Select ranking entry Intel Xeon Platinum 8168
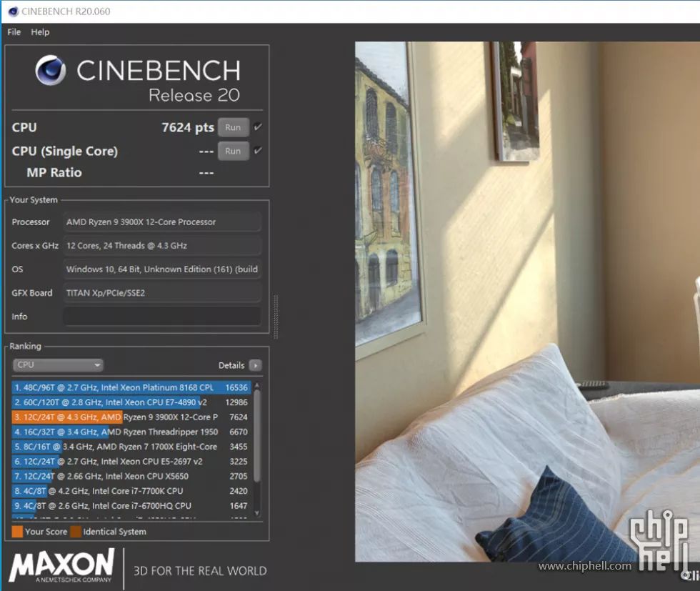Screen dimensions: 700x591 tap(131, 387)
